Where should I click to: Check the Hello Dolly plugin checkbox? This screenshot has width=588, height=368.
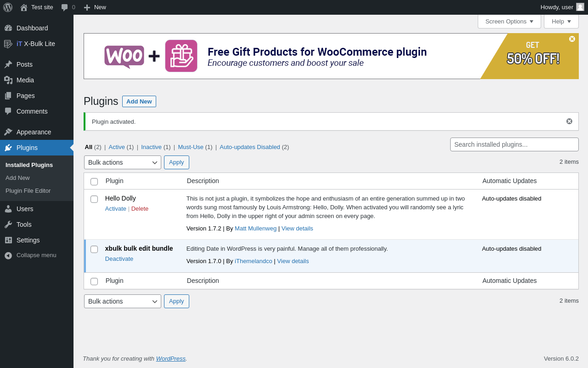[94, 199]
